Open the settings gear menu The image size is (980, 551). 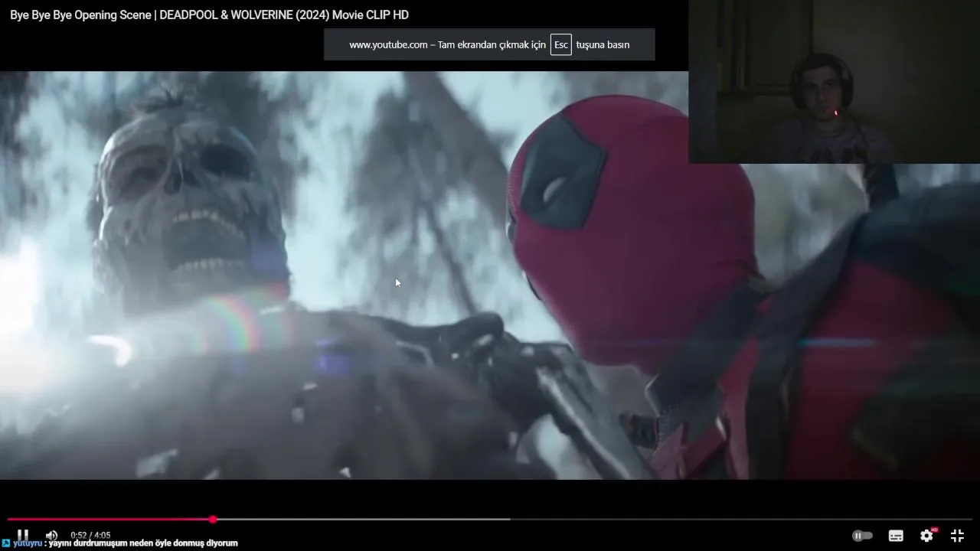[927, 535]
